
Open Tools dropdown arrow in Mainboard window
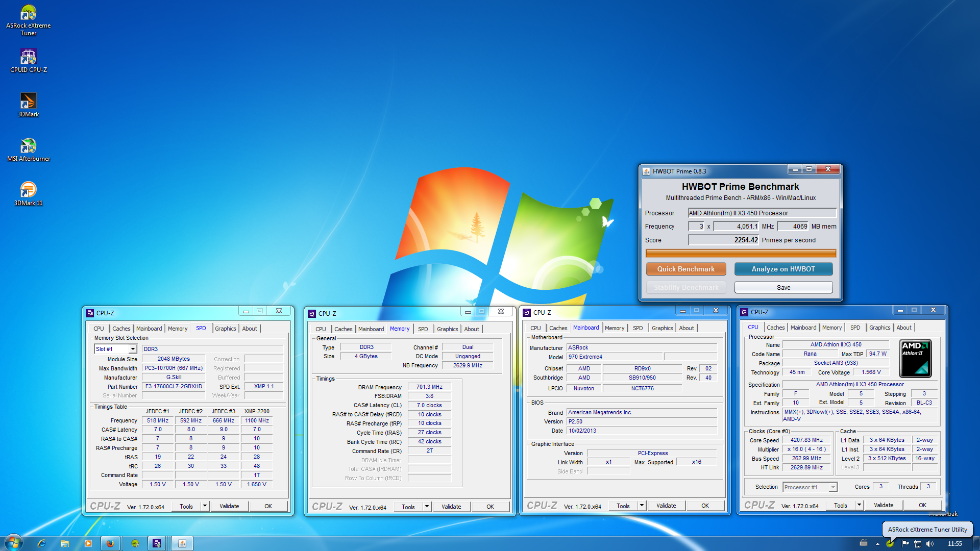pos(642,506)
